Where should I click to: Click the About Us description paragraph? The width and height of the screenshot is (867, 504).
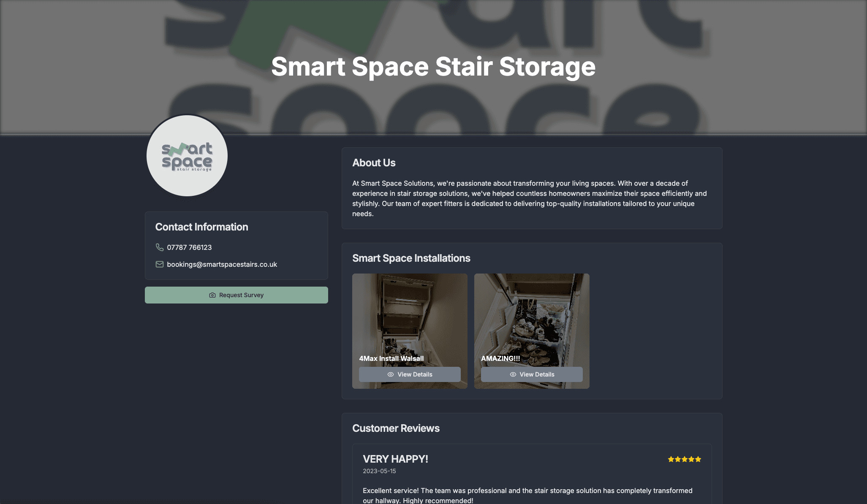click(530, 198)
